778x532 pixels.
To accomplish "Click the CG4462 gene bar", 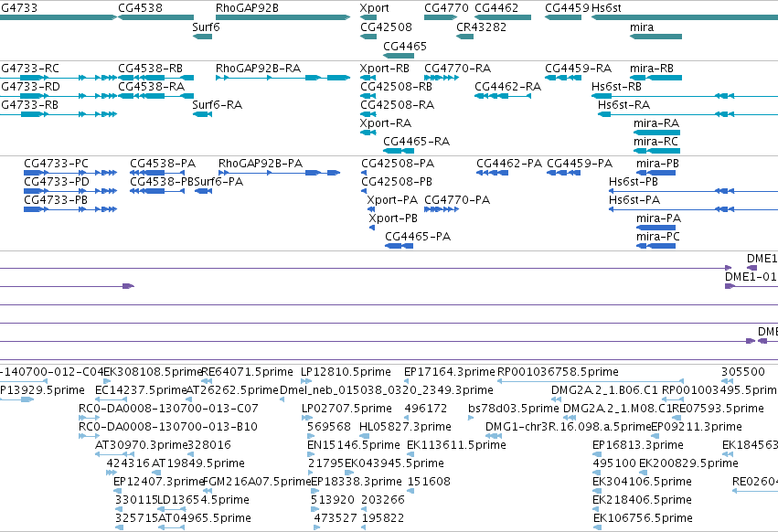I will [503, 17].
